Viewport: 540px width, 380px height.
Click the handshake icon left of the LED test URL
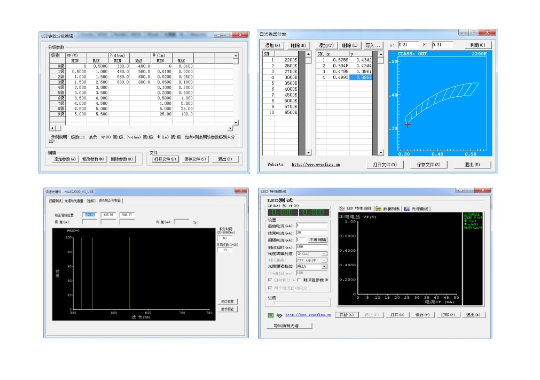coord(279,315)
